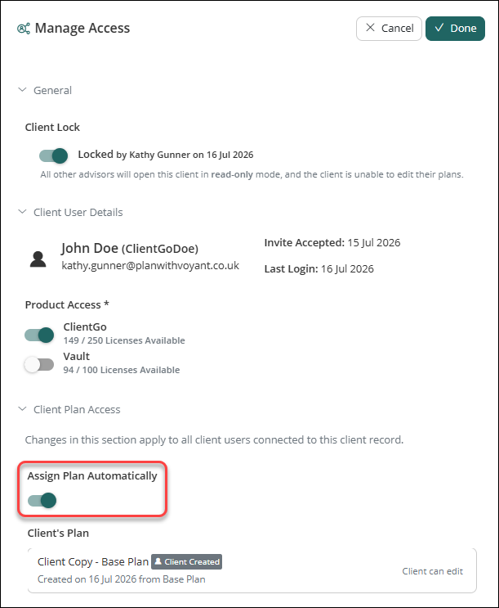
Task: Click kathy.gunner email address
Action: [150, 266]
